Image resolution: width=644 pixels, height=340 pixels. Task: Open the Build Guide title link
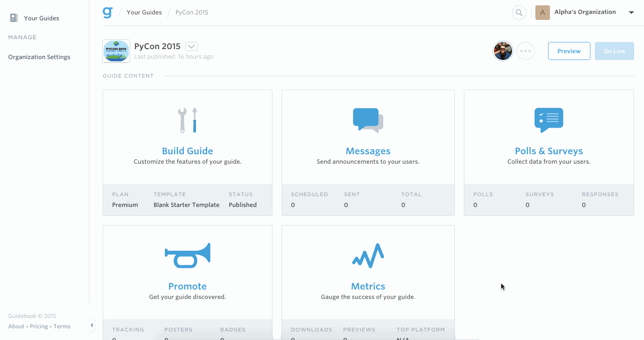coord(187,151)
